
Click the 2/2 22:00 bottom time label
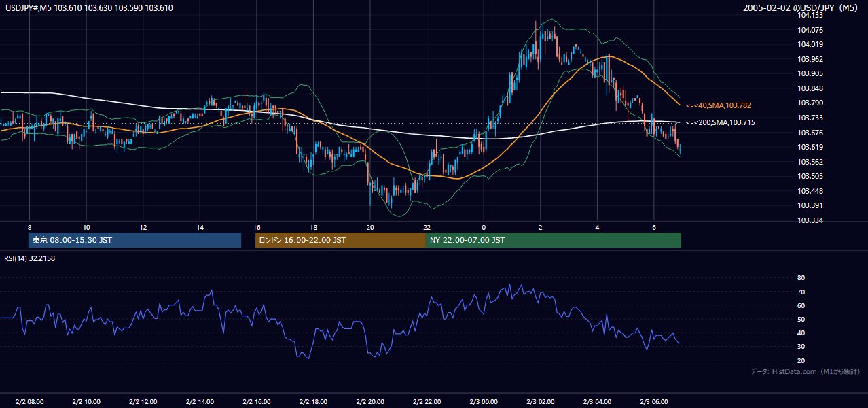[x=427, y=401]
